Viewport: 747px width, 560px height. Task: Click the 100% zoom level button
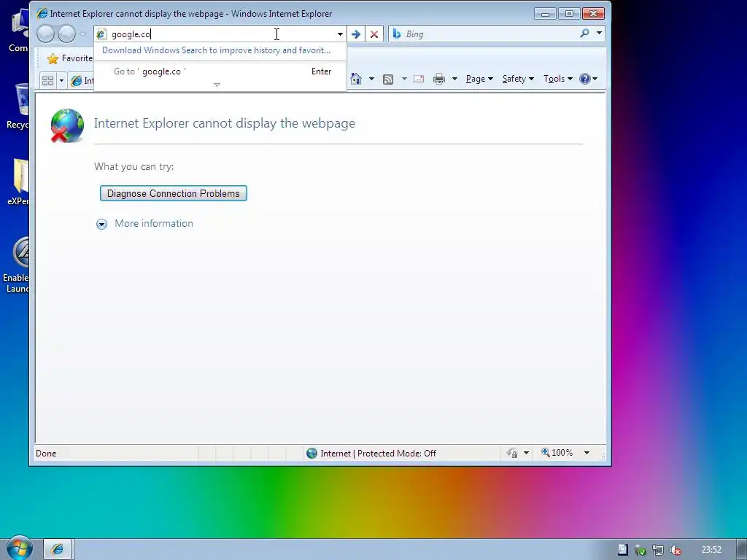pos(557,453)
